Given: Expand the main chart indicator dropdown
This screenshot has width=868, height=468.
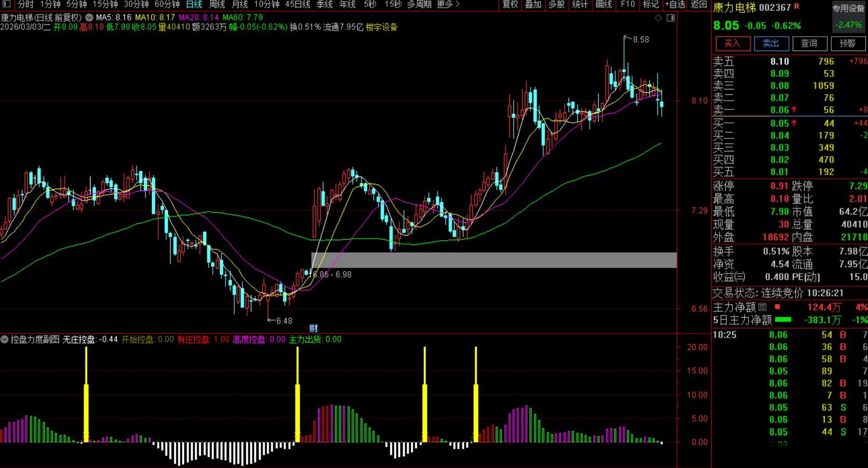Looking at the screenshot, I should point(89,18).
